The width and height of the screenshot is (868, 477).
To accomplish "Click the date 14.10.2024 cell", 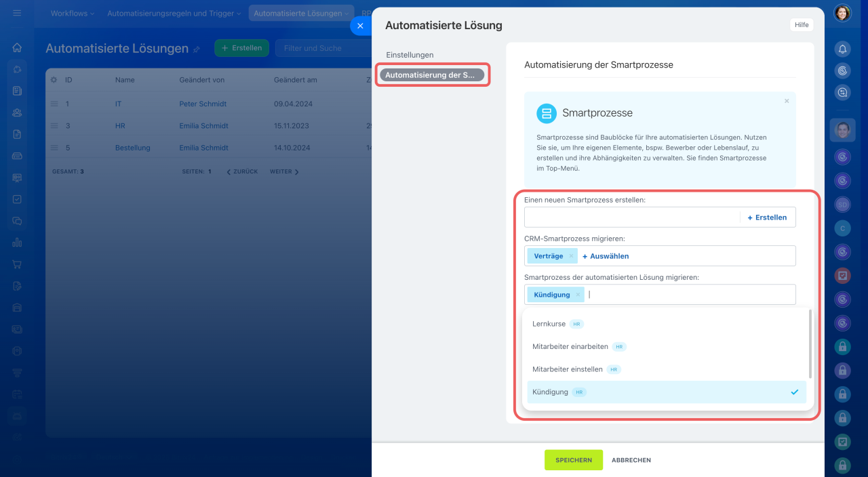I will click(292, 148).
